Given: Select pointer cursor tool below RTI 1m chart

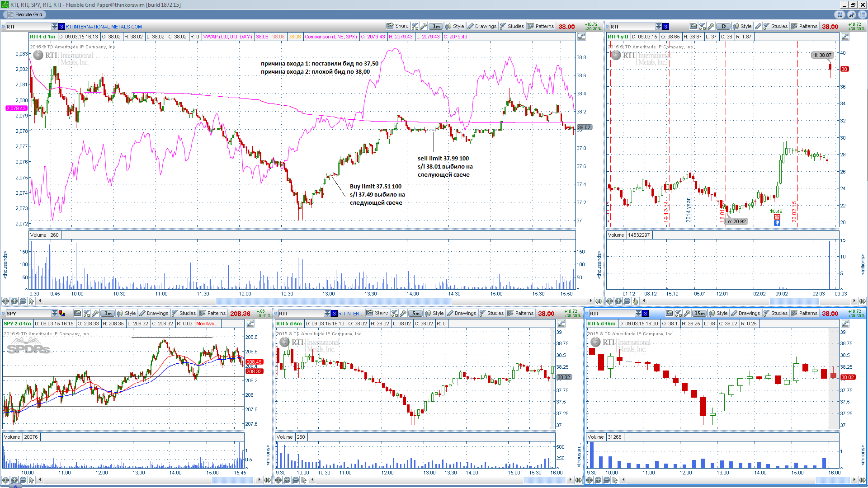Looking at the screenshot, I should (31, 301).
